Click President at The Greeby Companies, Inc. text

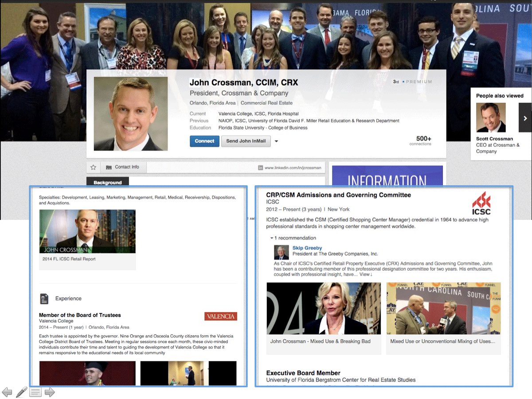335,254
